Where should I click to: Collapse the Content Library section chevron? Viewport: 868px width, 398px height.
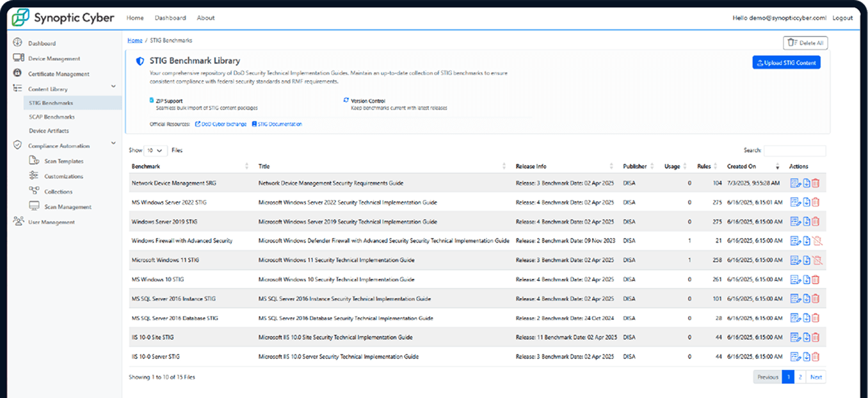point(113,87)
